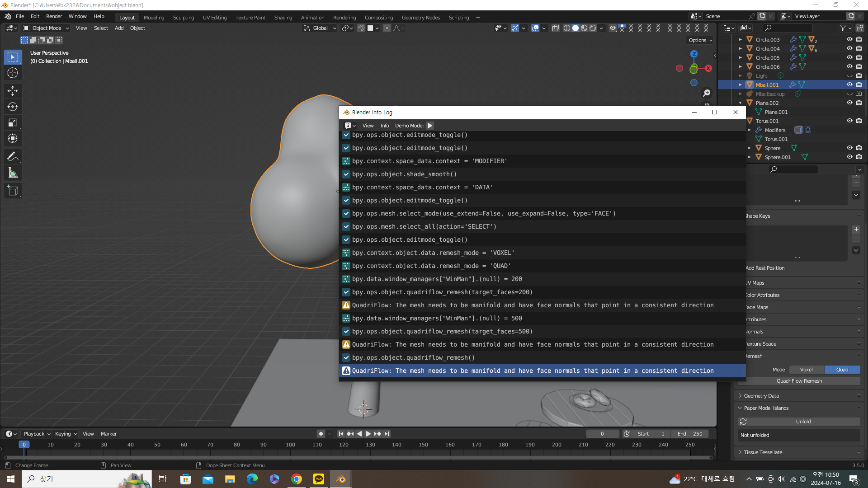Viewport: 868px width, 488px height.
Task: Open the File menu
Action: 20,16
